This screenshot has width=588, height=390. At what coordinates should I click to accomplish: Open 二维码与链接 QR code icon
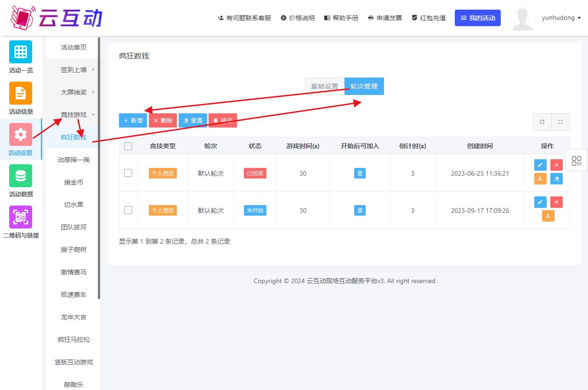21,217
